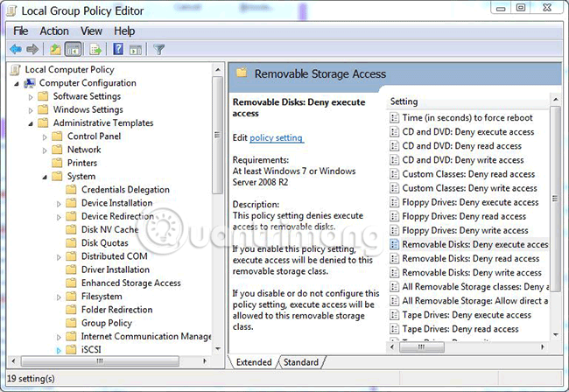Click policy icon beside Floppy Drives: Deny read
The width and height of the screenshot is (569, 392).
[394, 216]
